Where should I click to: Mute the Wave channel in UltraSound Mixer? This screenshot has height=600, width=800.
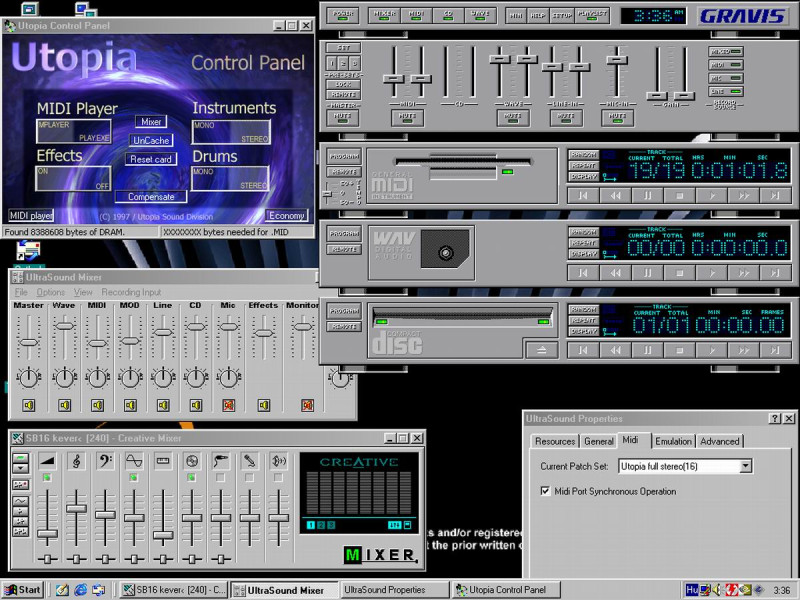pyautogui.click(x=64, y=405)
